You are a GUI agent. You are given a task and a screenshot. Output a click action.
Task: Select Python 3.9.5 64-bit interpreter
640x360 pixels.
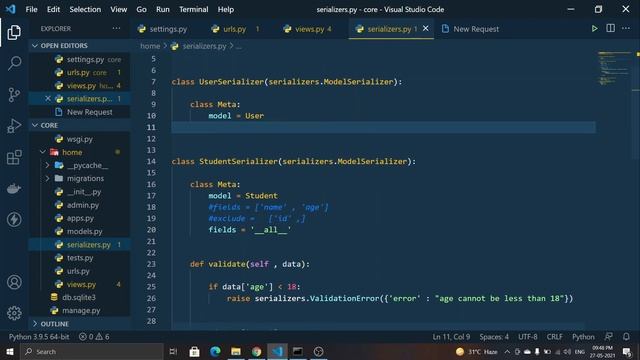coord(39,337)
